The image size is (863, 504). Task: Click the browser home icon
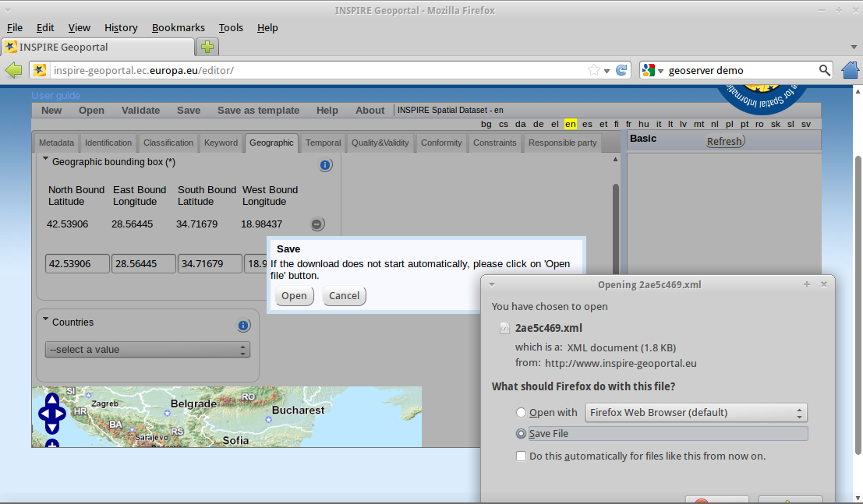click(851, 70)
